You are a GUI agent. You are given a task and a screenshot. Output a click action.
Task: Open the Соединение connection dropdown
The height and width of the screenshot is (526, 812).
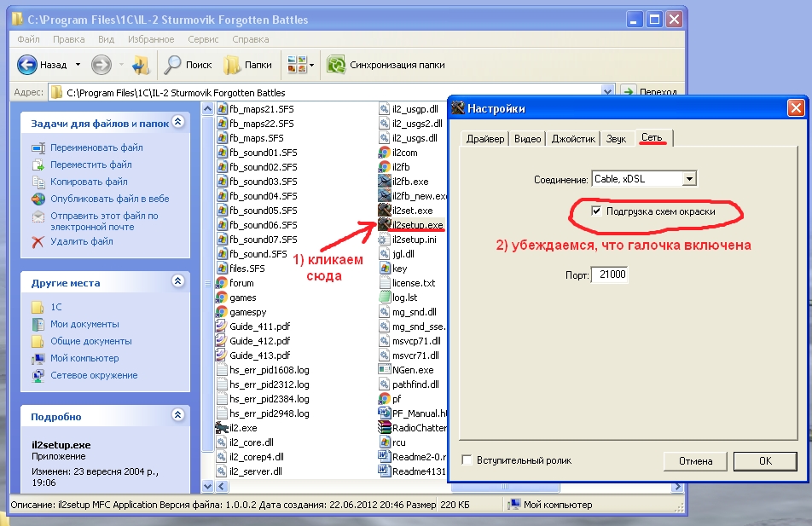pyautogui.click(x=689, y=179)
